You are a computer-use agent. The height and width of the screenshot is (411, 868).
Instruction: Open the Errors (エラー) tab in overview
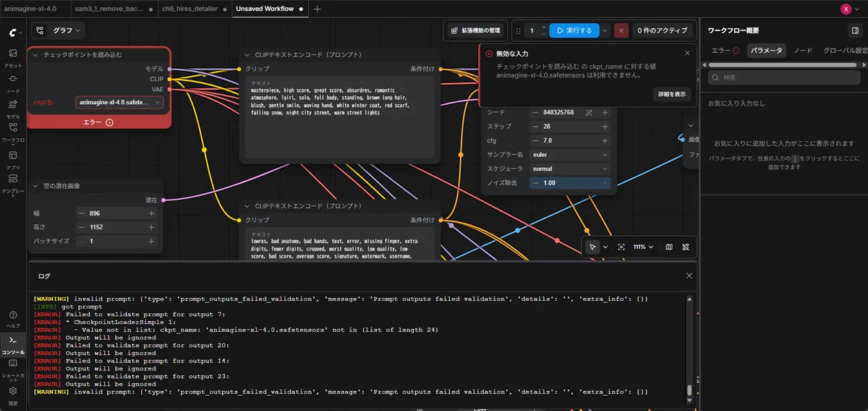pyautogui.click(x=726, y=51)
